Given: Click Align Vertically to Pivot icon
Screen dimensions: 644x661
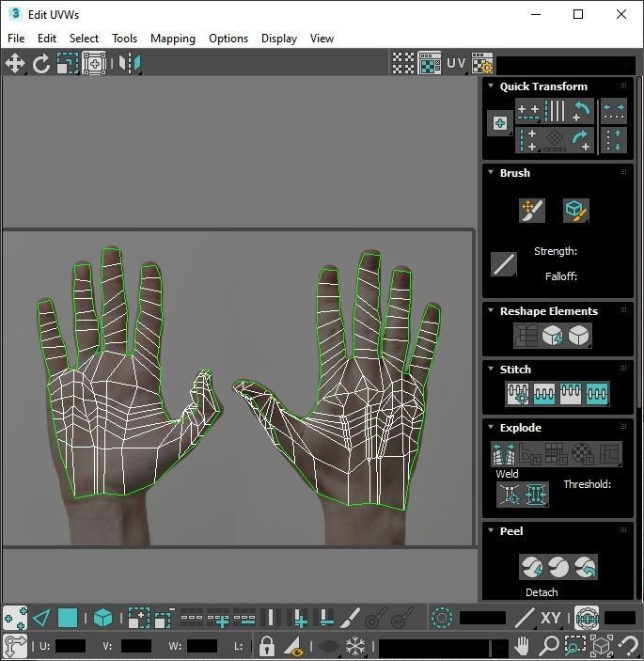Looking at the screenshot, I should pos(528,140).
